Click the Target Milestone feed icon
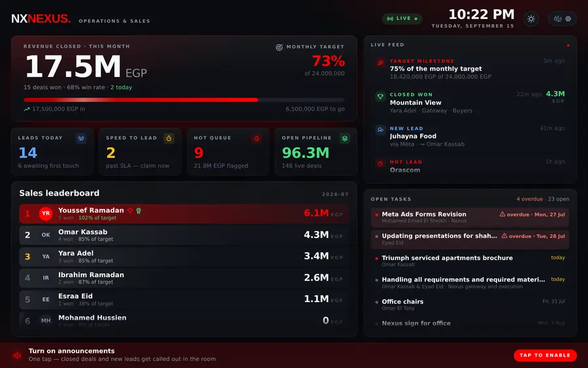This screenshot has width=588, height=368. [x=380, y=63]
